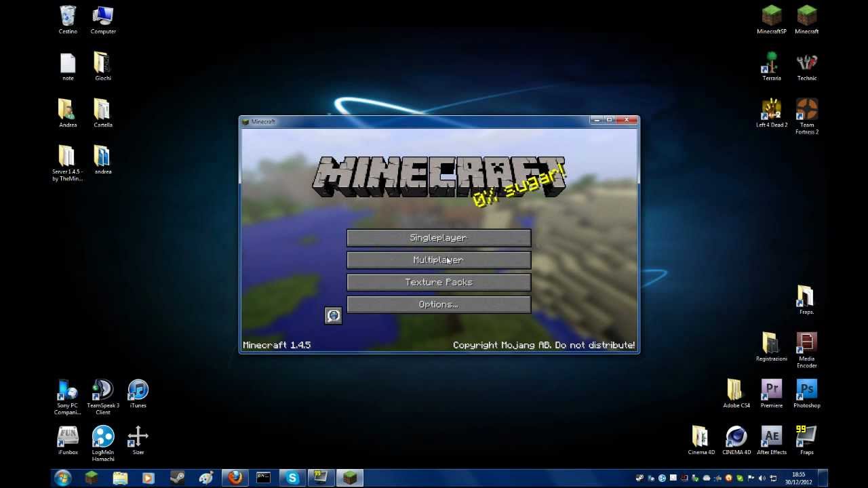
Task: Select the iFunbox shortcut
Action: click(68, 441)
